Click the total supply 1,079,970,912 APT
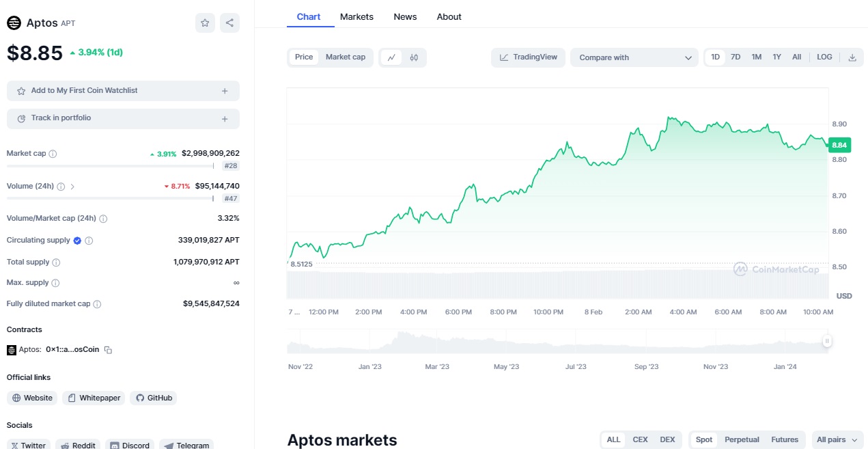The image size is (868, 449). [207, 262]
